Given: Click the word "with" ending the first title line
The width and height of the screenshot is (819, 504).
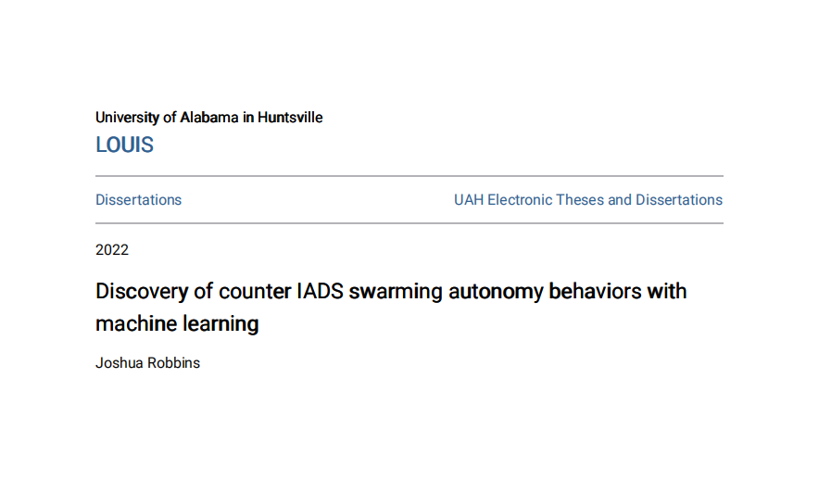Looking at the screenshot, I should [x=668, y=292].
